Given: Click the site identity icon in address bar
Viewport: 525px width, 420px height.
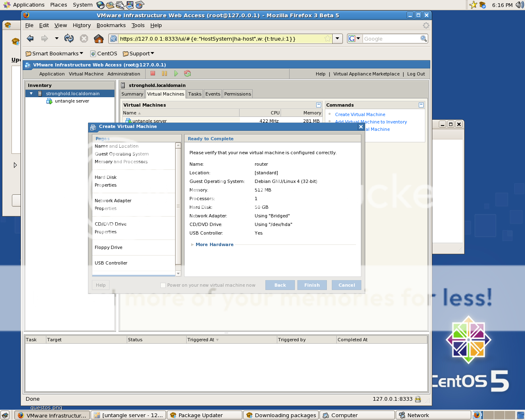Looking at the screenshot, I should pyautogui.click(x=114, y=39).
